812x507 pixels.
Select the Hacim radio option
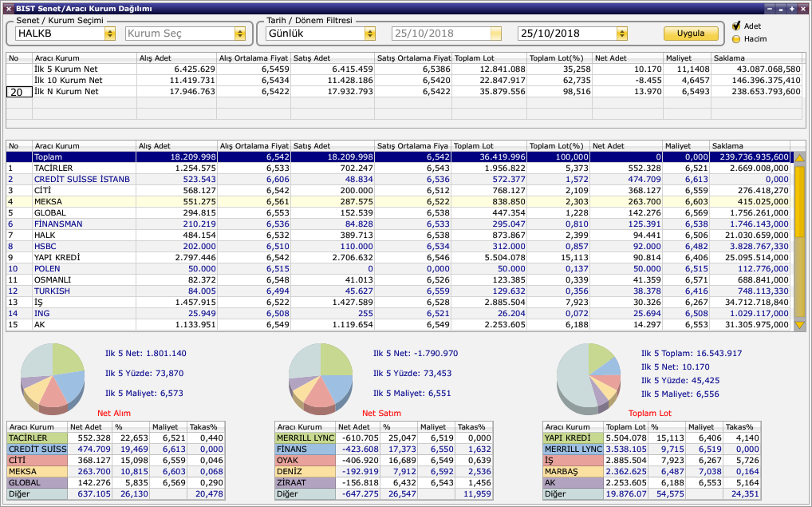(x=736, y=39)
